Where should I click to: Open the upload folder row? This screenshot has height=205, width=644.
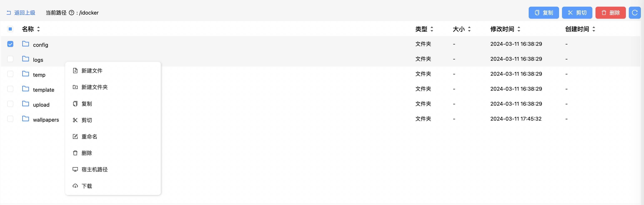41,105
